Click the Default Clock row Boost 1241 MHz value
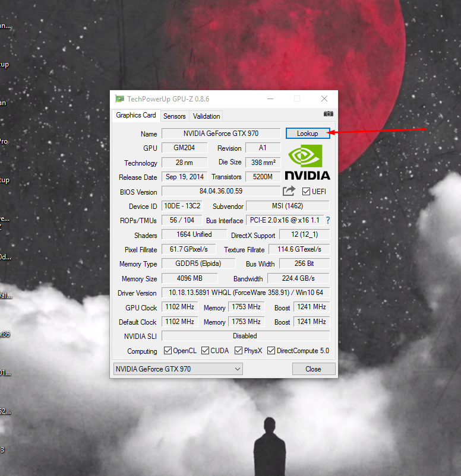This screenshot has width=461, height=476. pyautogui.click(x=312, y=322)
